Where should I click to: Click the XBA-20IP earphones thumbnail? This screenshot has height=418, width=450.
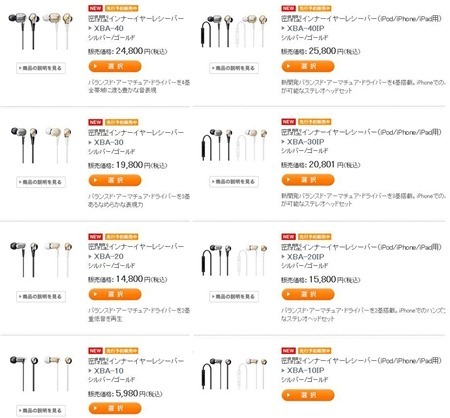click(x=234, y=259)
